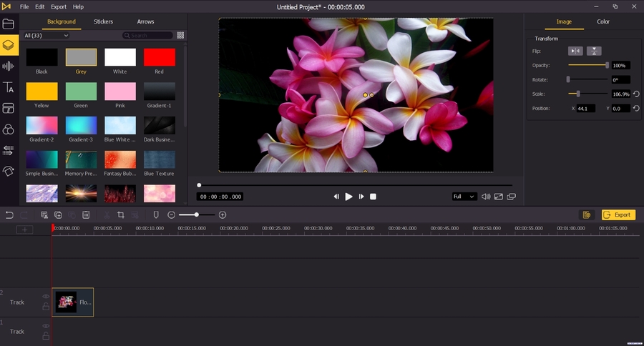Open the Help menu
The image size is (644, 346).
[x=78, y=6]
